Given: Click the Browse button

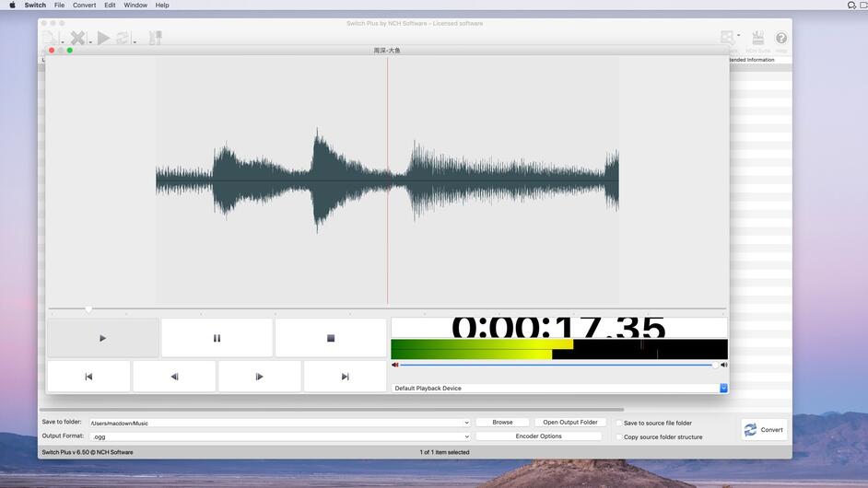Looking at the screenshot, I should (x=502, y=422).
